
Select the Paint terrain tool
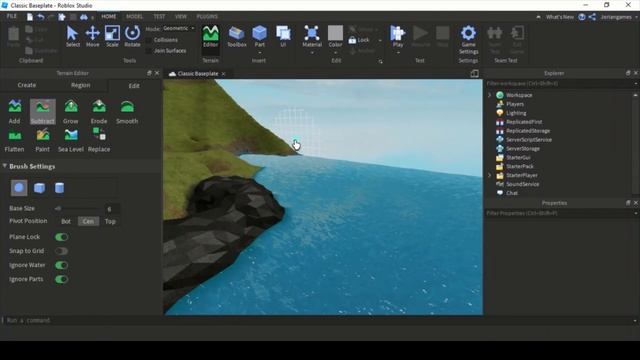click(x=42, y=140)
